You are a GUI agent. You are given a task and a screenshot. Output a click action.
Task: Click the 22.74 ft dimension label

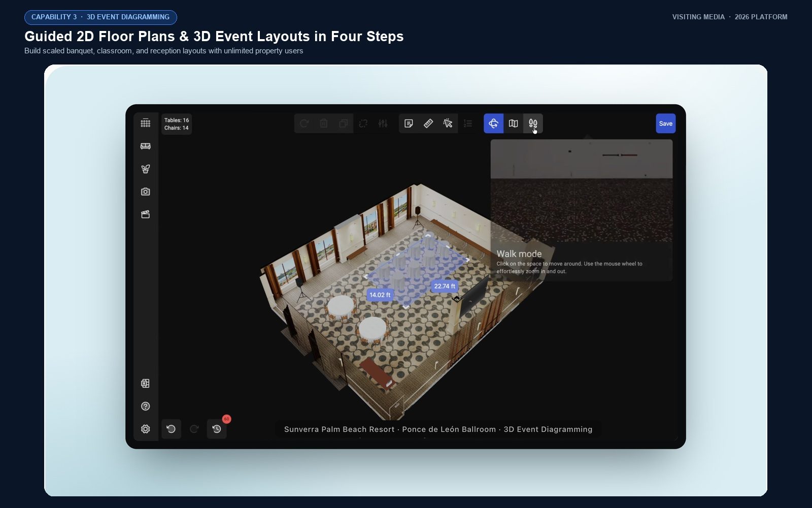(445, 286)
